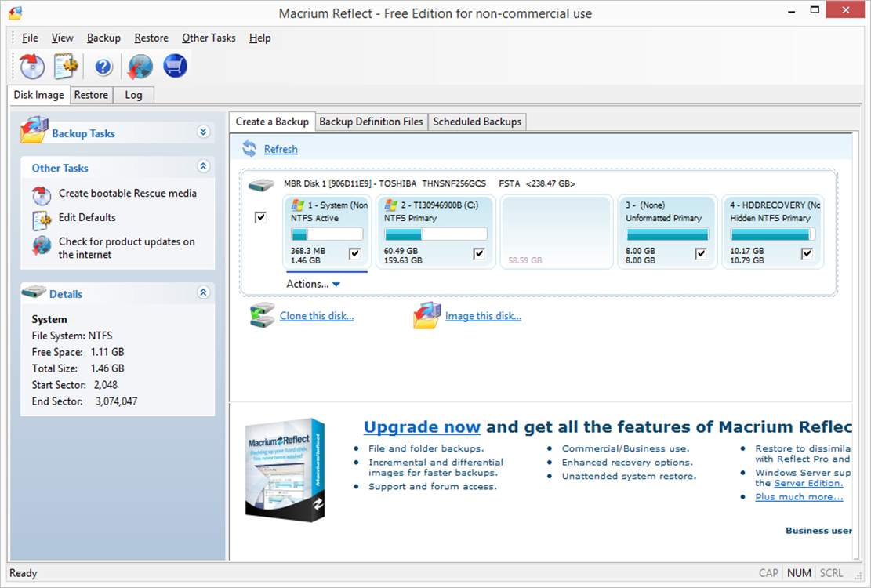Click the blue help question mark icon
Viewport: 871px width, 588px height.
tap(103, 67)
